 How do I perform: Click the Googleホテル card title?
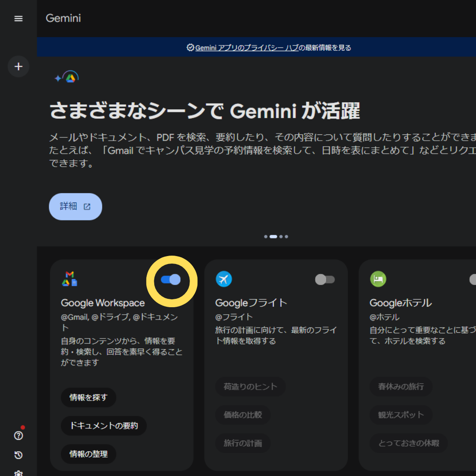(x=400, y=303)
